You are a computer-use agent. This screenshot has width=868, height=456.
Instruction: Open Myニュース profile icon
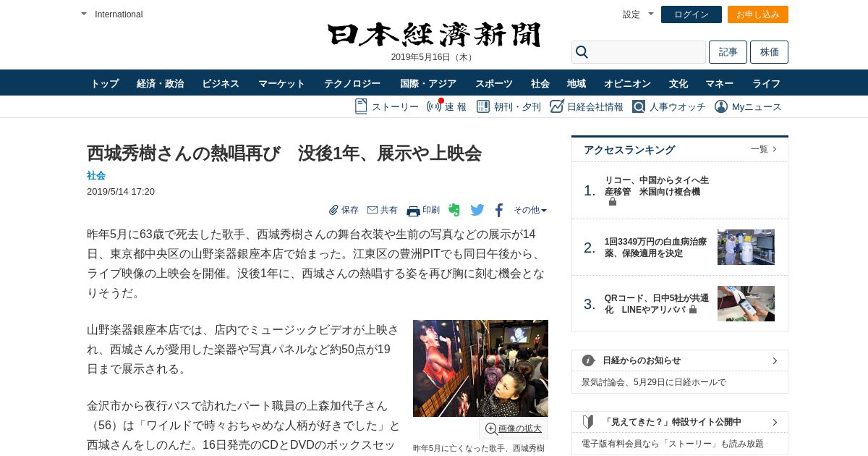point(721,106)
